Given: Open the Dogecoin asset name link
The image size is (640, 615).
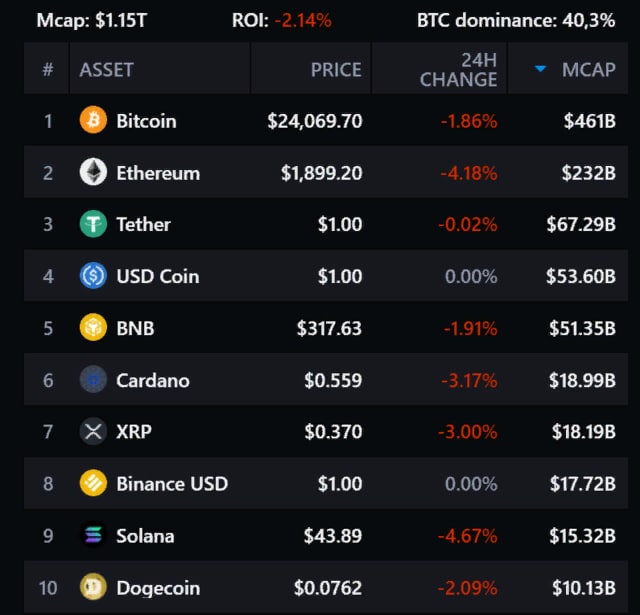Looking at the screenshot, I should pos(158,588).
